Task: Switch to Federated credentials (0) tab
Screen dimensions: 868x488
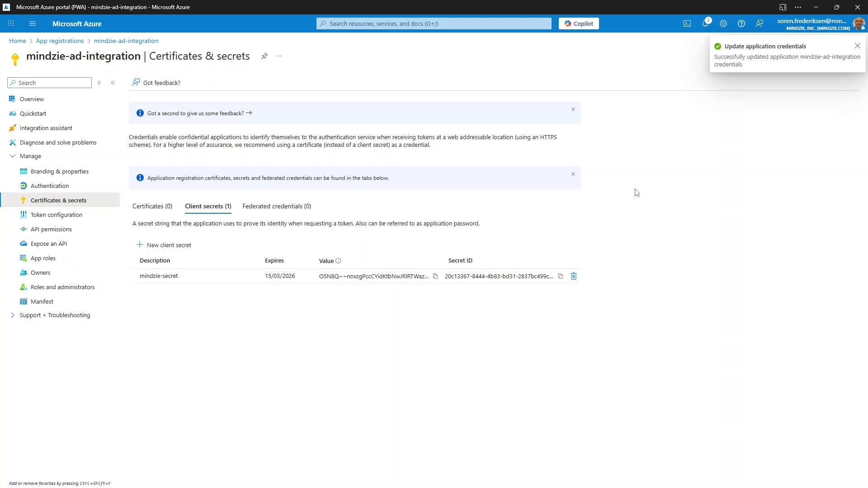Action: click(277, 206)
